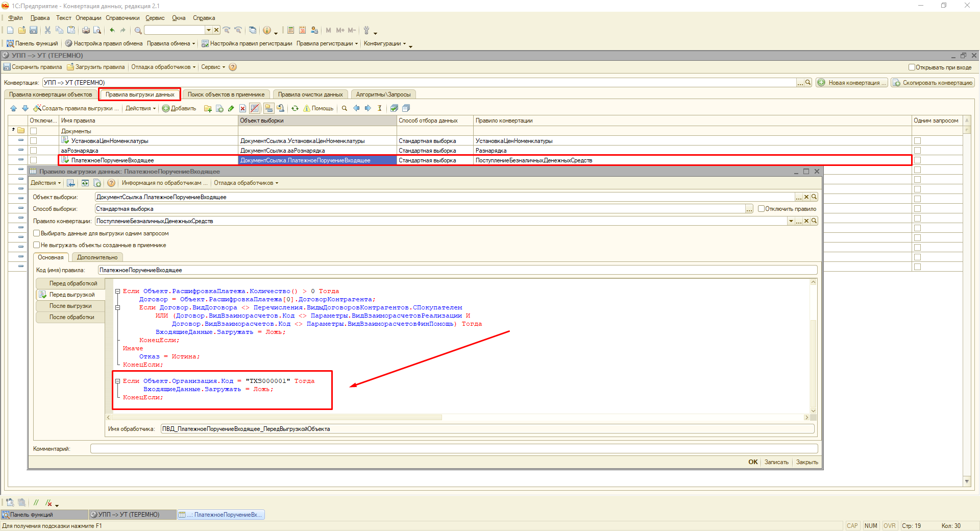This screenshot has width=980, height=531.
Task: Open 'Конфигурации' dropdown menu
Action: pyautogui.click(x=385, y=43)
